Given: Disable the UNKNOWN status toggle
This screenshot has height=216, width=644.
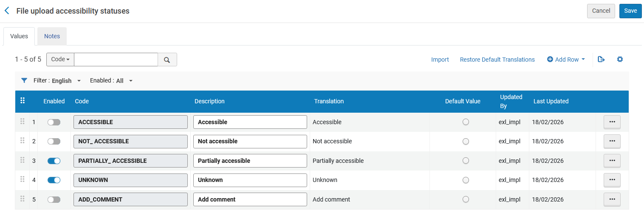Looking at the screenshot, I should pos(54,180).
